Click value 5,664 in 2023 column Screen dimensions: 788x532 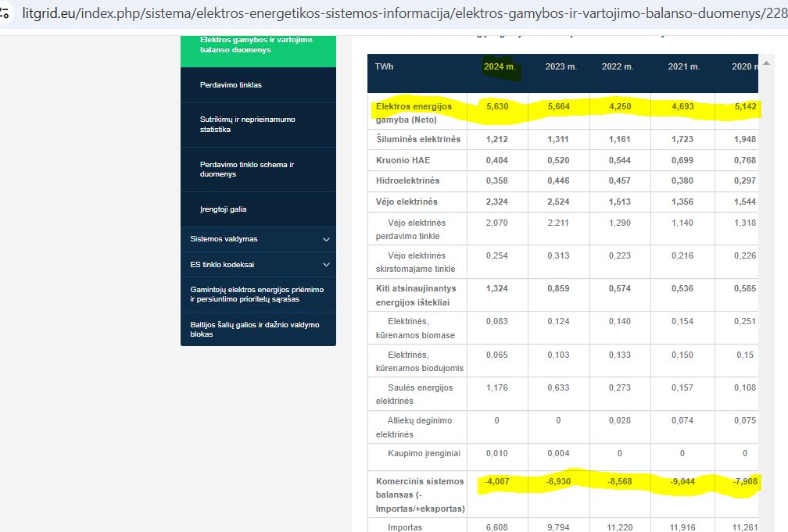point(558,106)
